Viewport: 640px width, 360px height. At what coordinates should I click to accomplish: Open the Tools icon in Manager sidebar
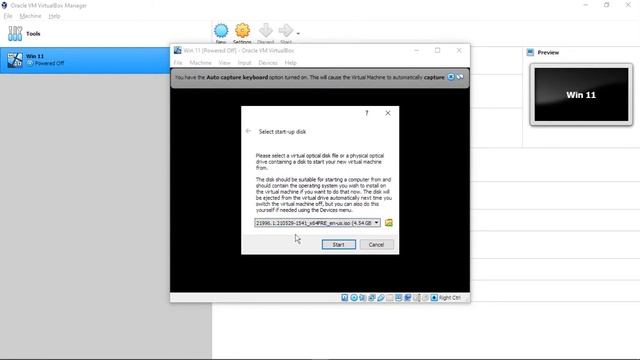pos(15,33)
